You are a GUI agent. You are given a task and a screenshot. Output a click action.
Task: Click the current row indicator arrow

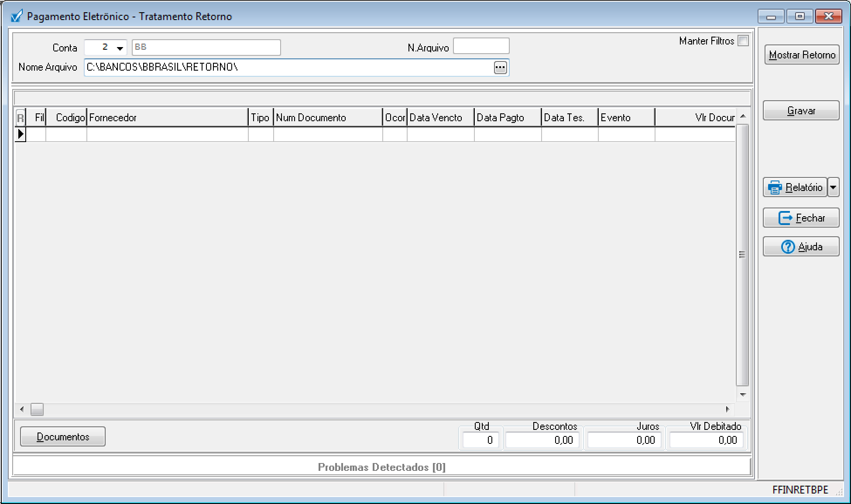pos(21,134)
